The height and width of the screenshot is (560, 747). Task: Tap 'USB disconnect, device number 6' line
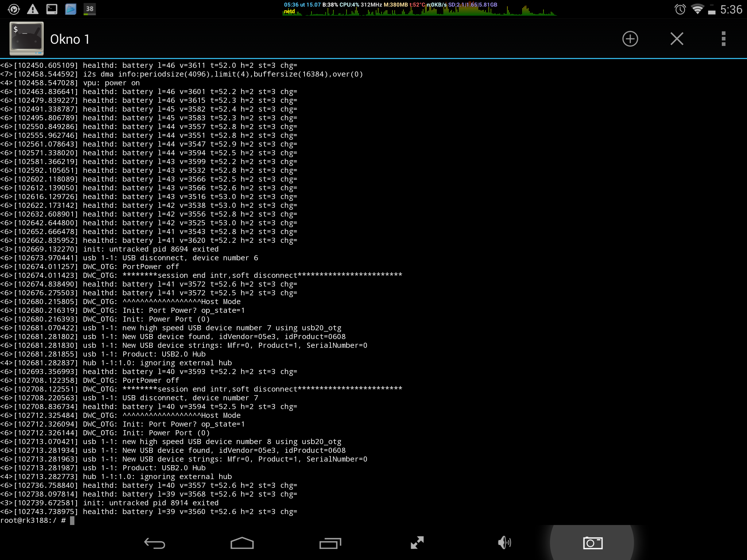coord(129,258)
